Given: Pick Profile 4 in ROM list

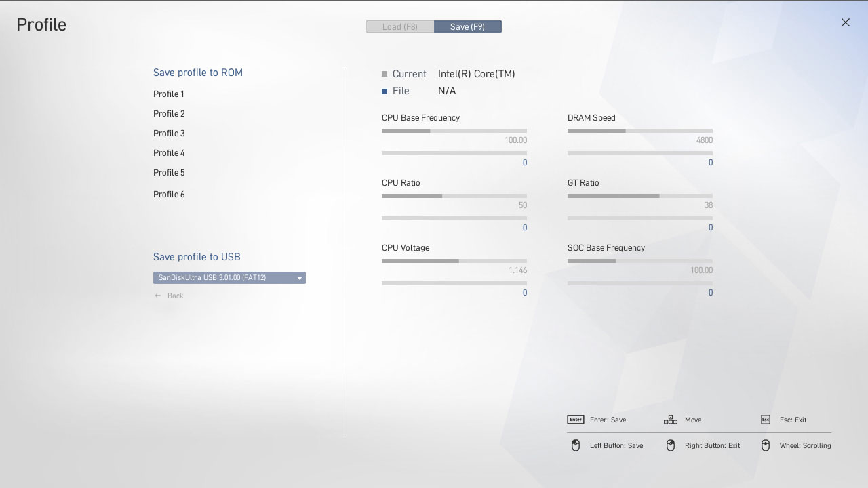Looking at the screenshot, I should [169, 153].
